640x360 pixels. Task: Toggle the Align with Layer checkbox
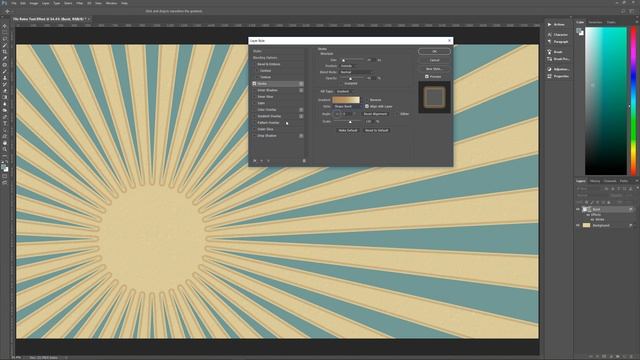pos(367,107)
